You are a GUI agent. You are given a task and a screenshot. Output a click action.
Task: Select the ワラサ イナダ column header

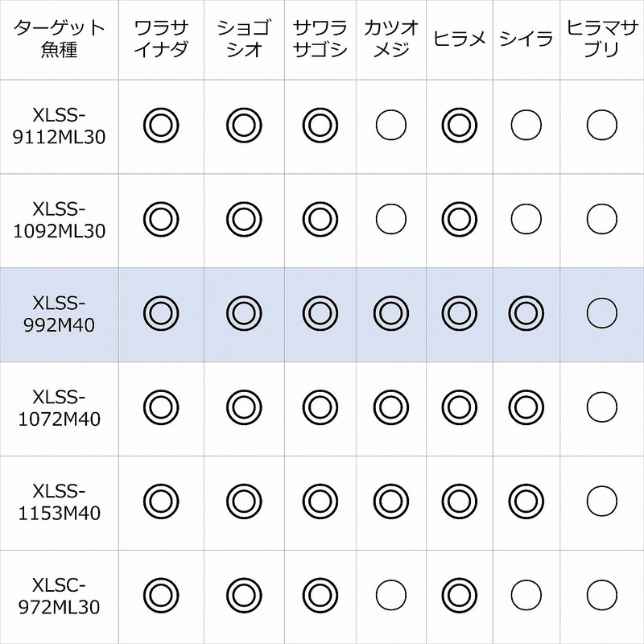click(x=160, y=39)
